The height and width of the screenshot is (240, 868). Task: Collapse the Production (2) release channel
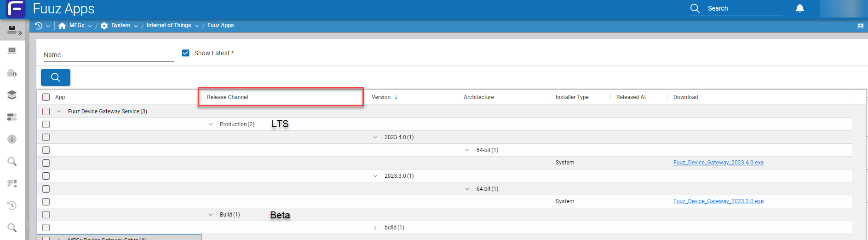[211, 124]
